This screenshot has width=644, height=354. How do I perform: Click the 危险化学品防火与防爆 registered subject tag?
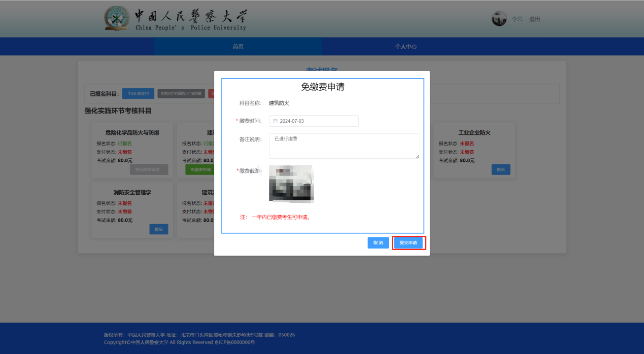(x=181, y=93)
